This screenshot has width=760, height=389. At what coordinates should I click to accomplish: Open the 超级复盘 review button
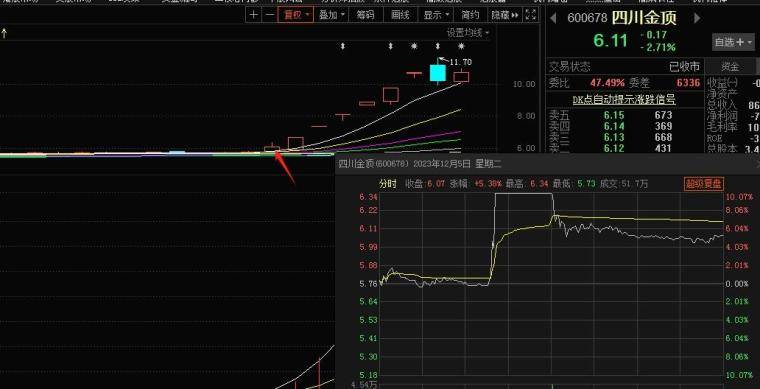click(704, 184)
